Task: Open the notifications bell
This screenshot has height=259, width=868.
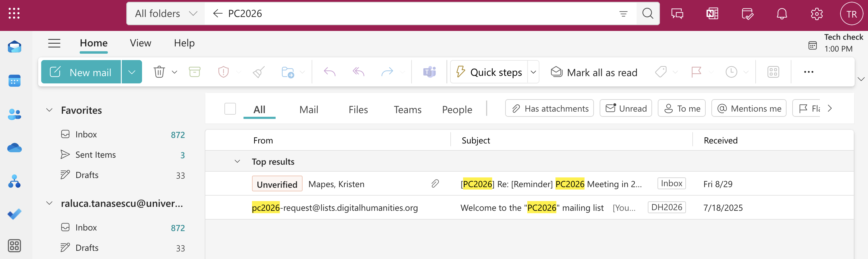Action: (782, 14)
